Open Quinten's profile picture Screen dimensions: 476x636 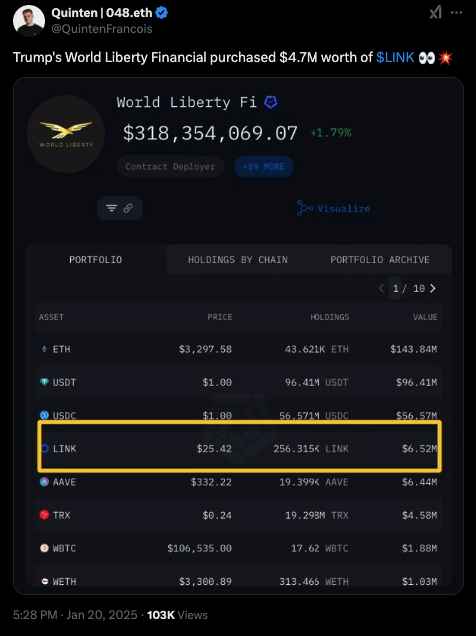pos(29,21)
